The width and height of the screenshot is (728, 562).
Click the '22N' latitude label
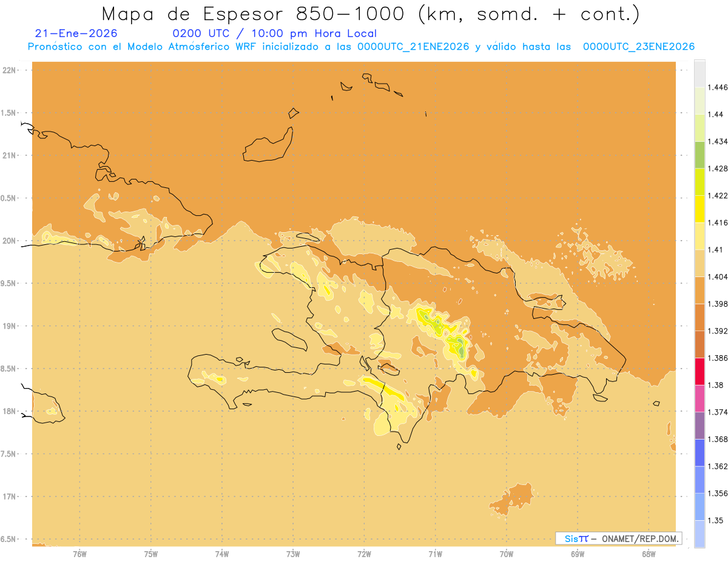[x=8, y=70]
